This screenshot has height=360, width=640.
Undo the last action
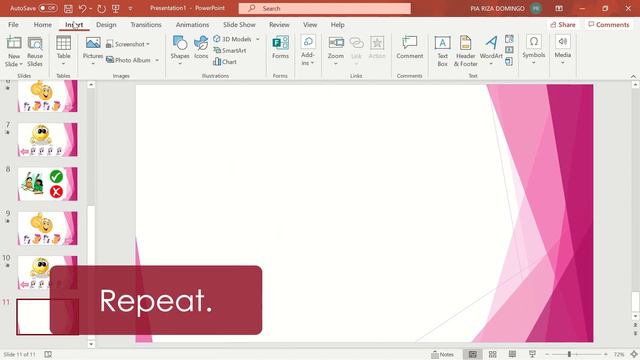[x=82, y=8]
